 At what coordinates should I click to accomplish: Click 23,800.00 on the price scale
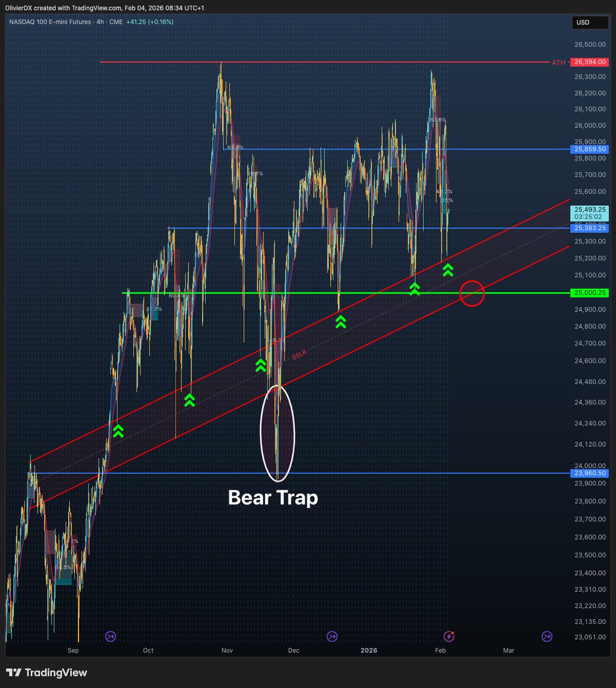590,501
